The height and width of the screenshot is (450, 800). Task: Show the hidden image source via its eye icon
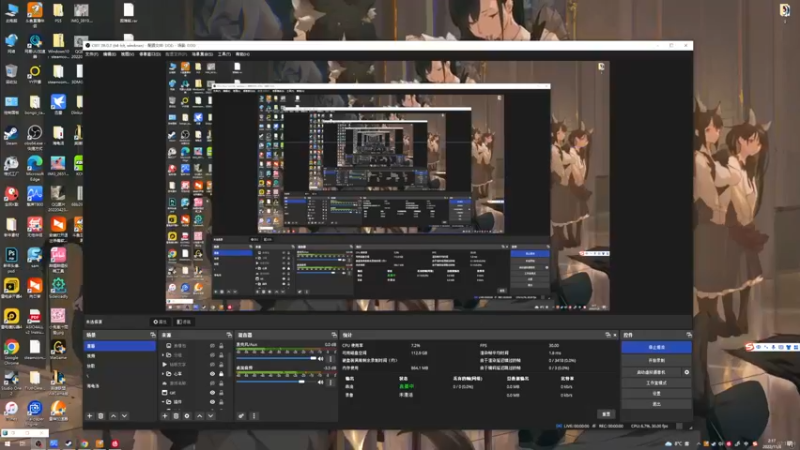[212, 345]
